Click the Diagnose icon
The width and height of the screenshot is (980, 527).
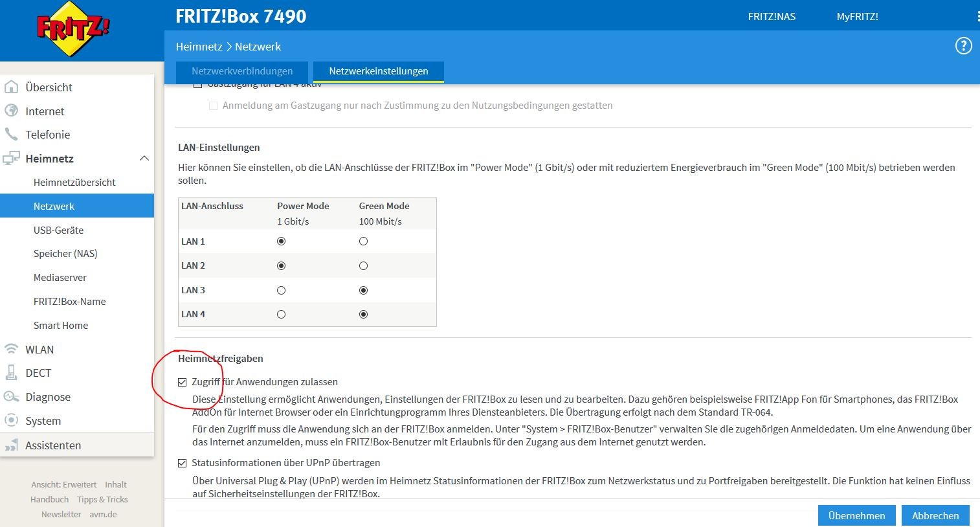[12, 396]
